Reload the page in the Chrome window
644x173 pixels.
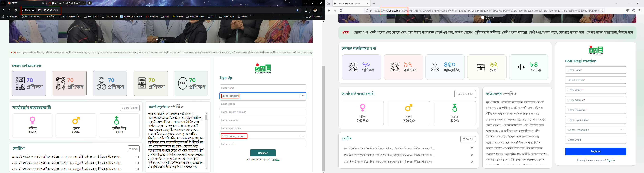coord(16,10)
